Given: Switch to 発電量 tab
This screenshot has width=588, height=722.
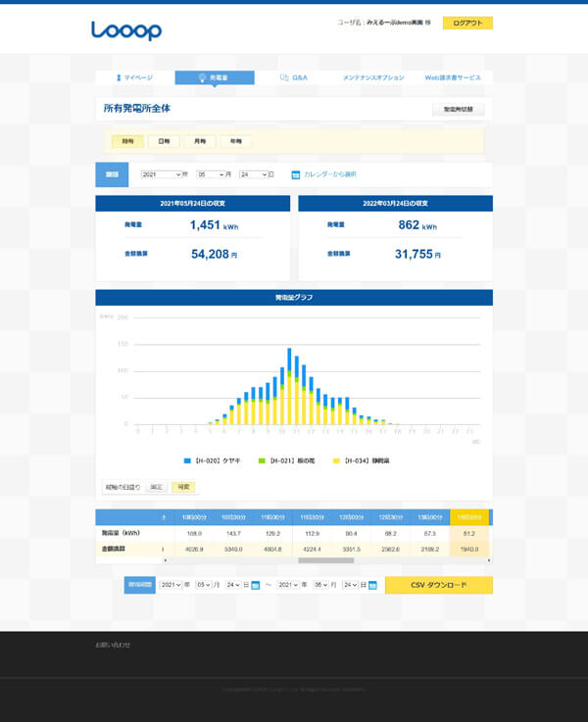Looking at the screenshot, I should (x=215, y=77).
